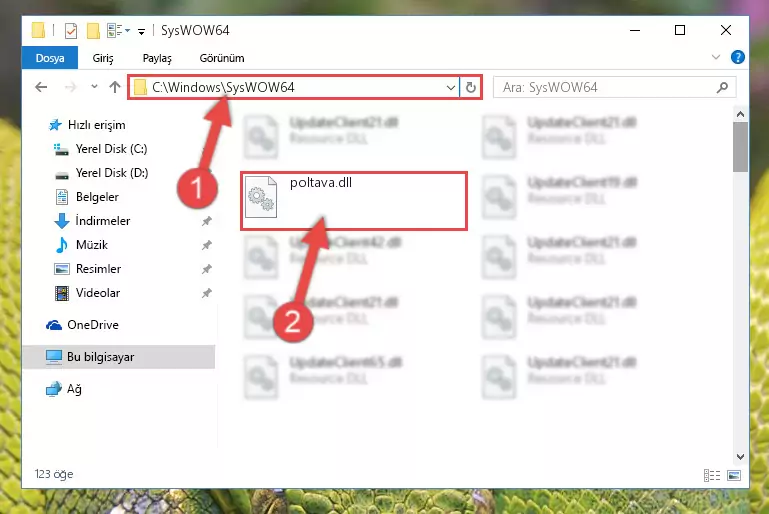The width and height of the screenshot is (769, 514).
Task: Switch to the Görünüm ribbon tab
Action: 222,58
